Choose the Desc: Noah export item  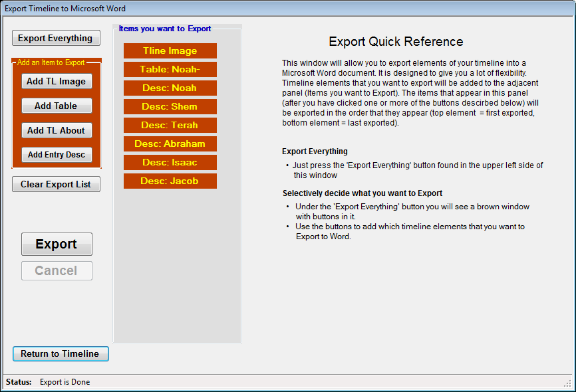170,88
